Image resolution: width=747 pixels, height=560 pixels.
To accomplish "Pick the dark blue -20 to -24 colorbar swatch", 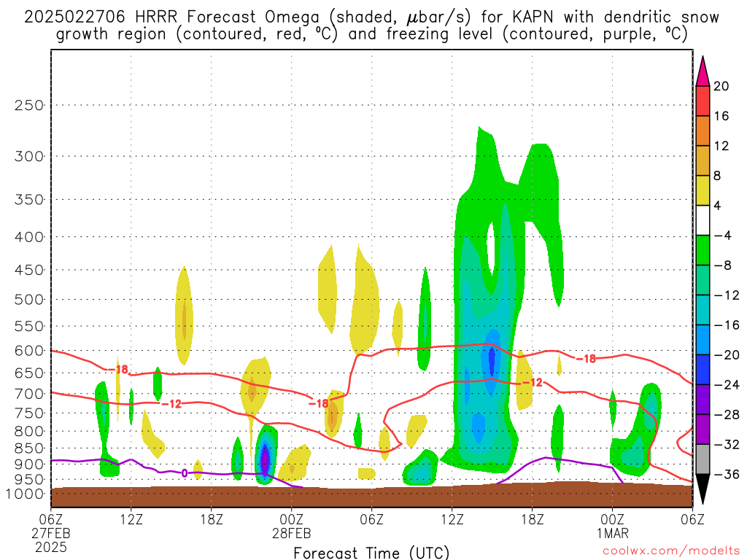I will pos(703,370).
